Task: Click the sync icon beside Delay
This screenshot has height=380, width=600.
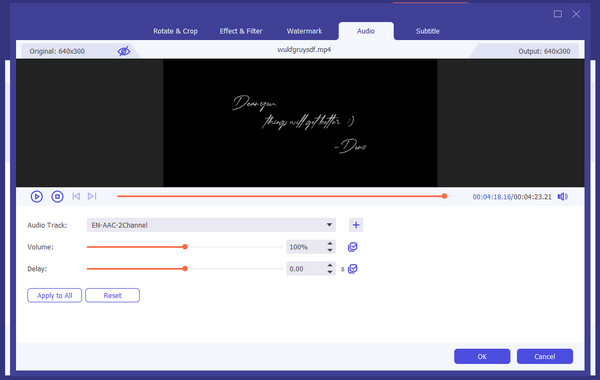Action: pyautogui.click(x=352, y=269)
